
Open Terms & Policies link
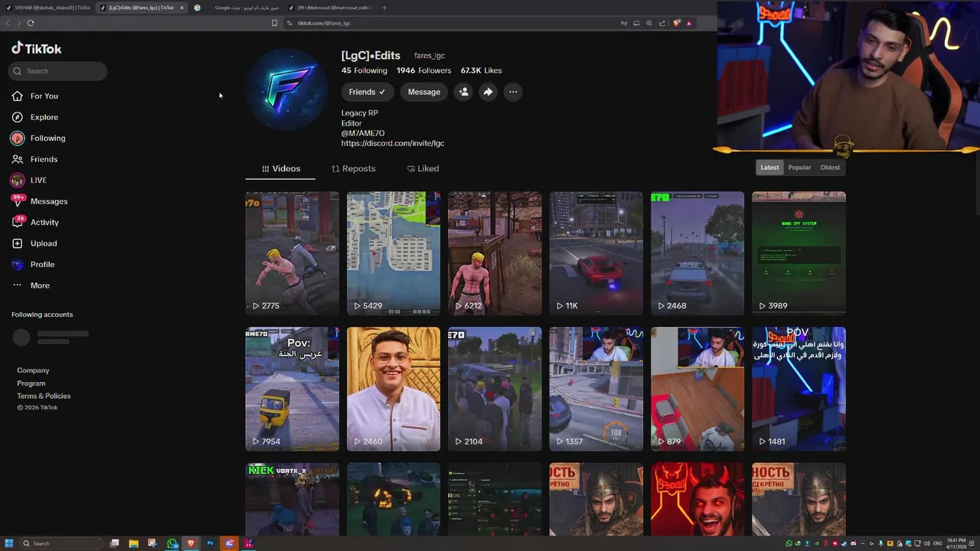(x=44, y=396)
